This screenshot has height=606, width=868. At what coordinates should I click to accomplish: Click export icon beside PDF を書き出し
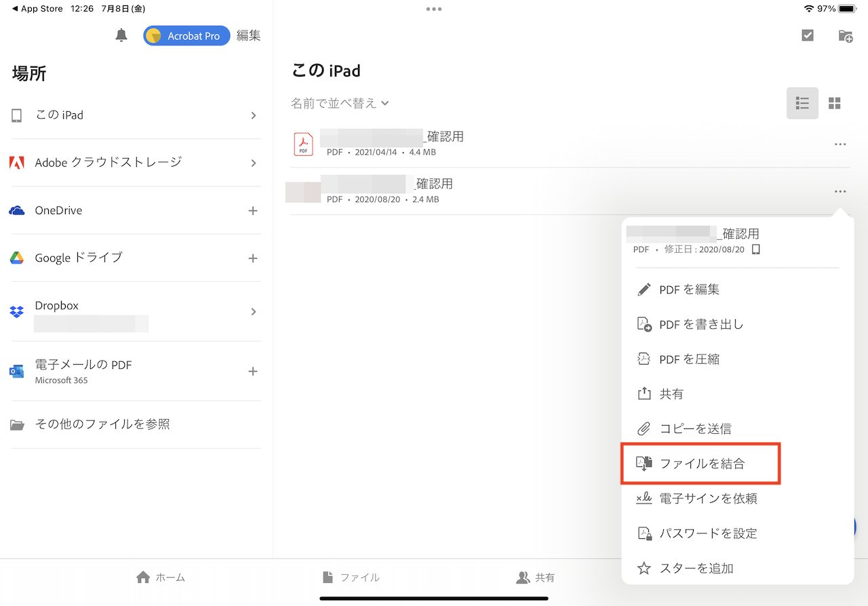tap(644, 324)
